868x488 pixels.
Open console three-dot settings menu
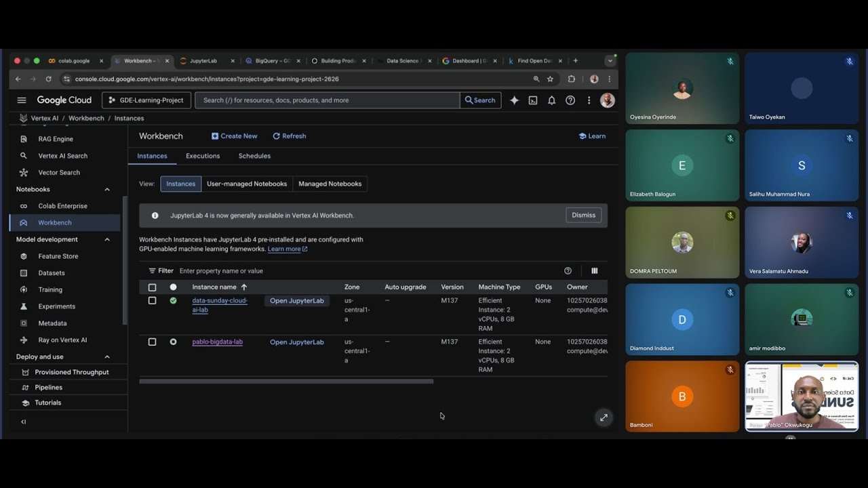589,100
